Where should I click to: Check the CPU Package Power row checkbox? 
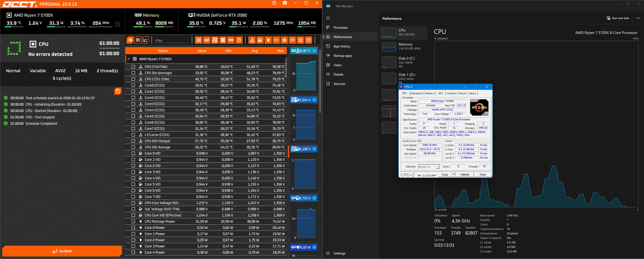(x=133, y=222)
